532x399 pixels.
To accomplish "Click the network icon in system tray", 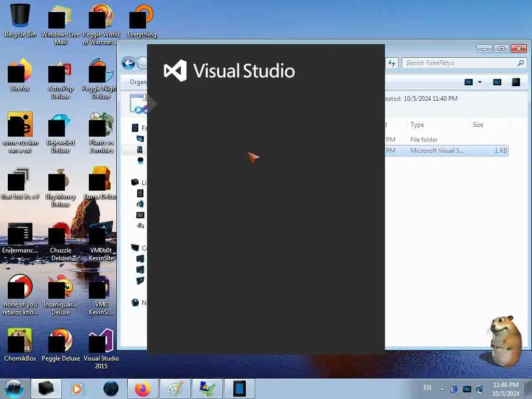I will (x=467, y=389).
